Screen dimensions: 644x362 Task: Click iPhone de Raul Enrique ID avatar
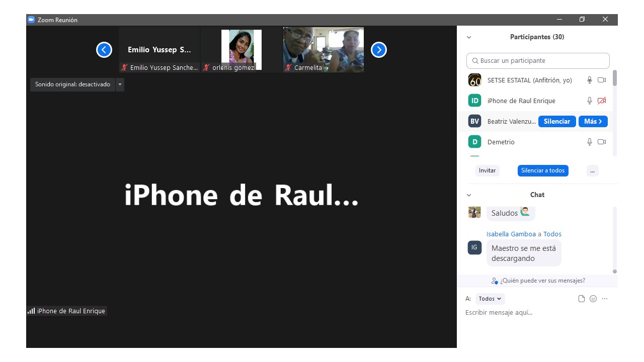474,101
